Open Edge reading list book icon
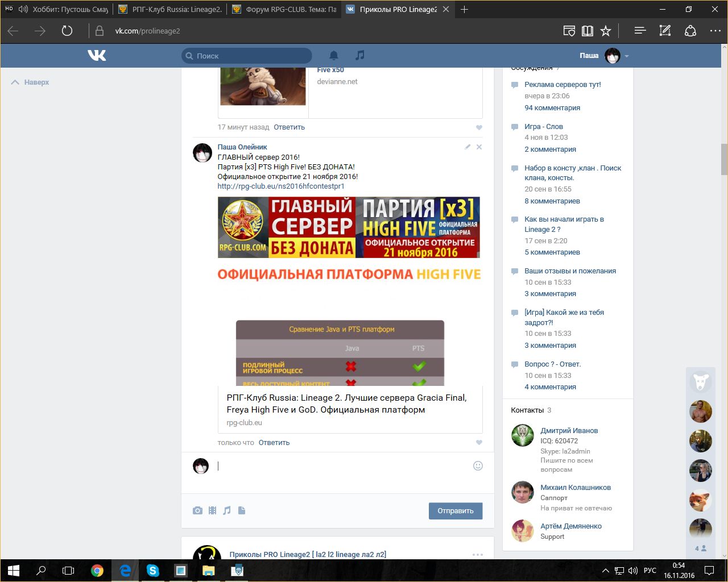 click(x=588, y=31)
